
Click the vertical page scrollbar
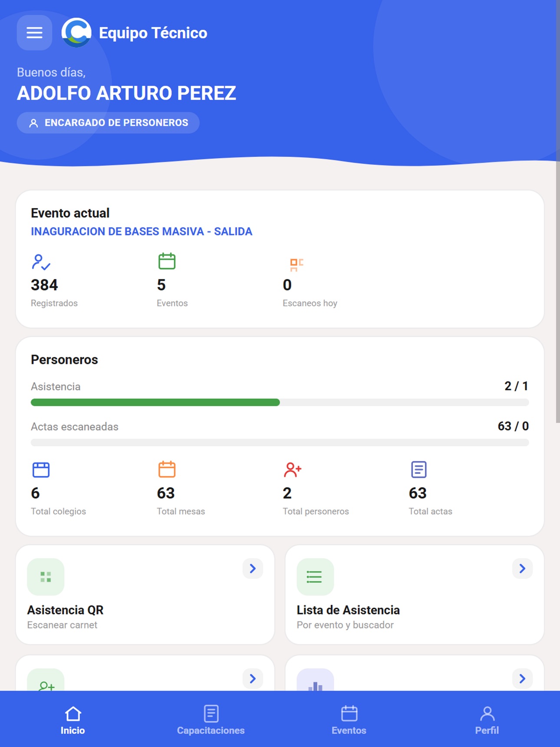558,211
